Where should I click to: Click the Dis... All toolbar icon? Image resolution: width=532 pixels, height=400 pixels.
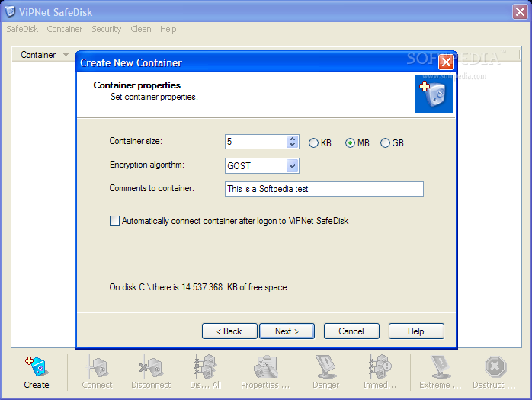click(x=205, y=373)
